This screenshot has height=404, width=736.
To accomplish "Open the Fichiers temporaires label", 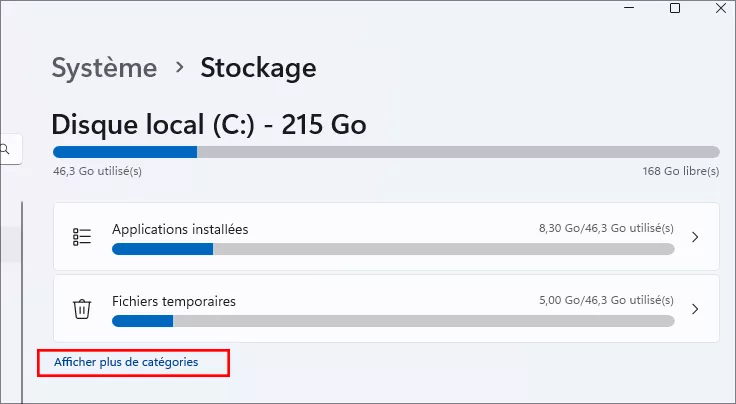I will [174, 301].
